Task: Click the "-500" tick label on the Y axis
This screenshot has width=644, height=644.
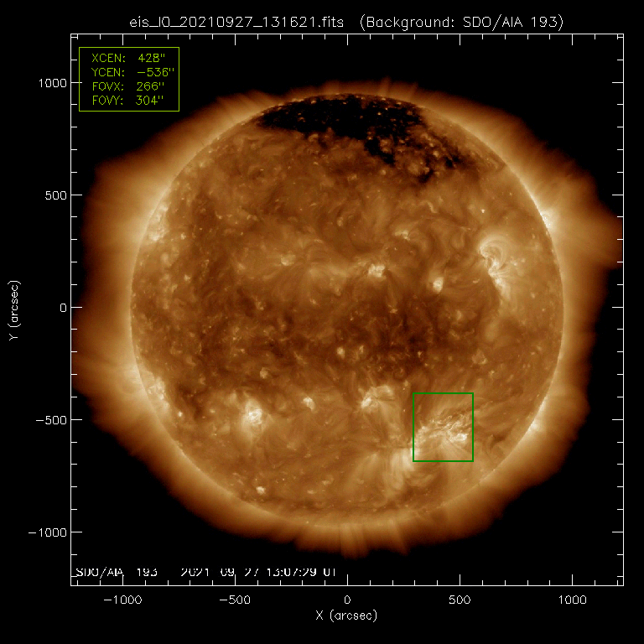Action: coord(49,420)
